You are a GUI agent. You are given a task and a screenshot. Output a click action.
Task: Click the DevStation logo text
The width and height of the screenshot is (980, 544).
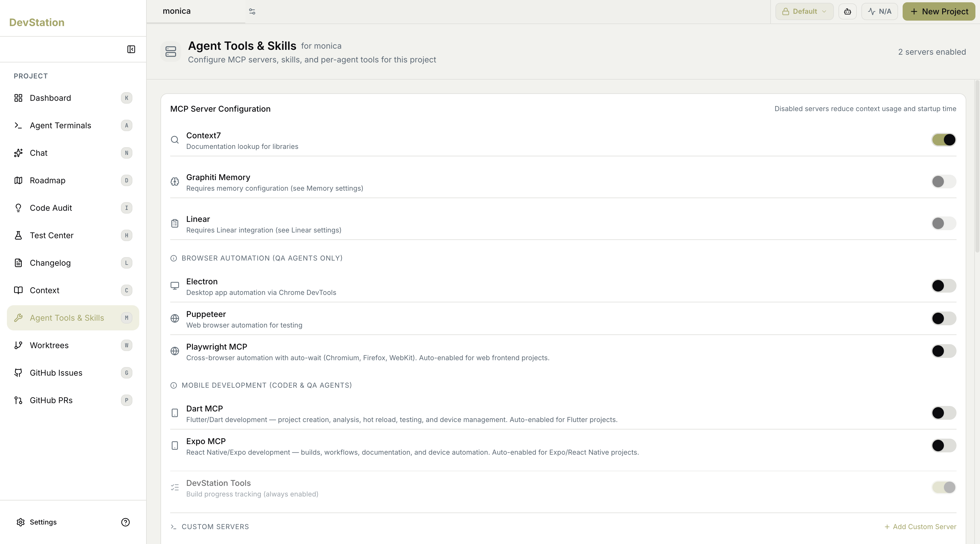(x=37, y=22)
